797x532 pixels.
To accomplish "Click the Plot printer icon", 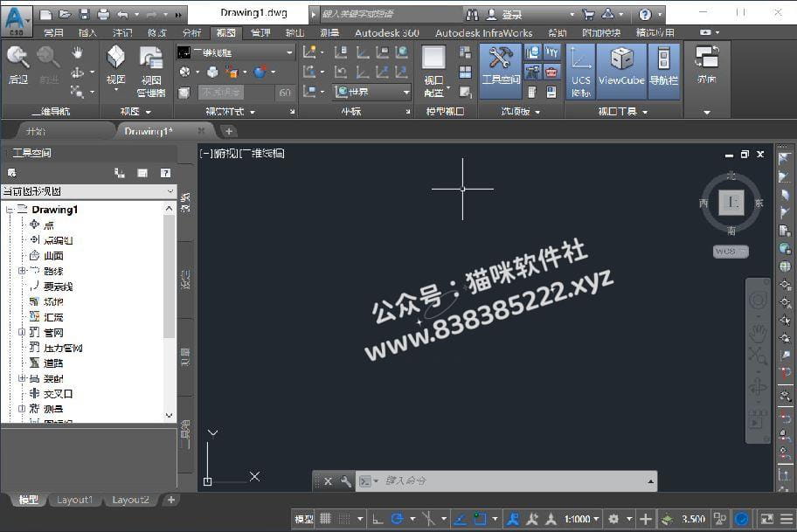I will pyautogui.click(x=103, y=14).
